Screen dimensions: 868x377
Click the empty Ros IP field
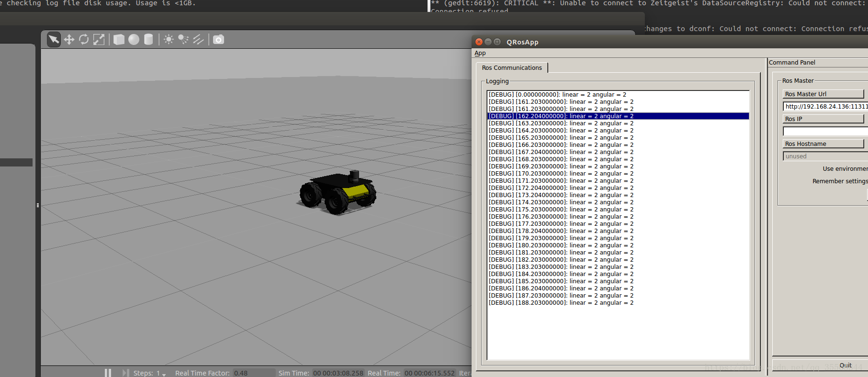click(825, 131)
